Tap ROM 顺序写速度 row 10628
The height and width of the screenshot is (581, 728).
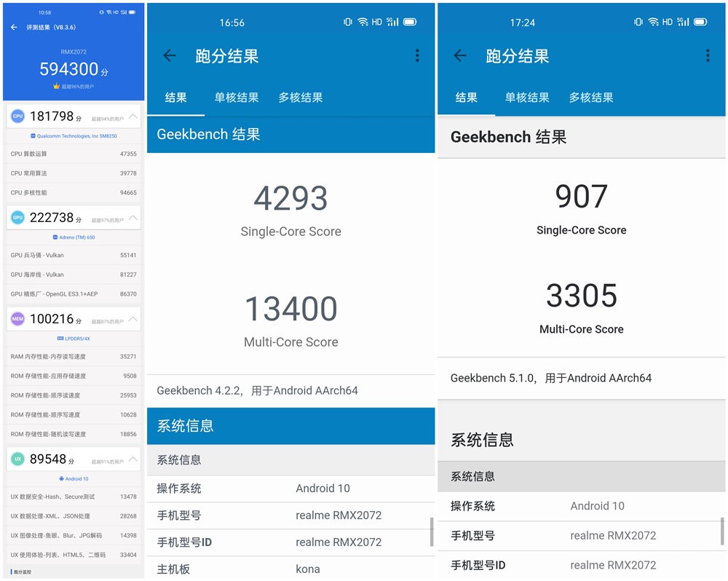[74, 415]
